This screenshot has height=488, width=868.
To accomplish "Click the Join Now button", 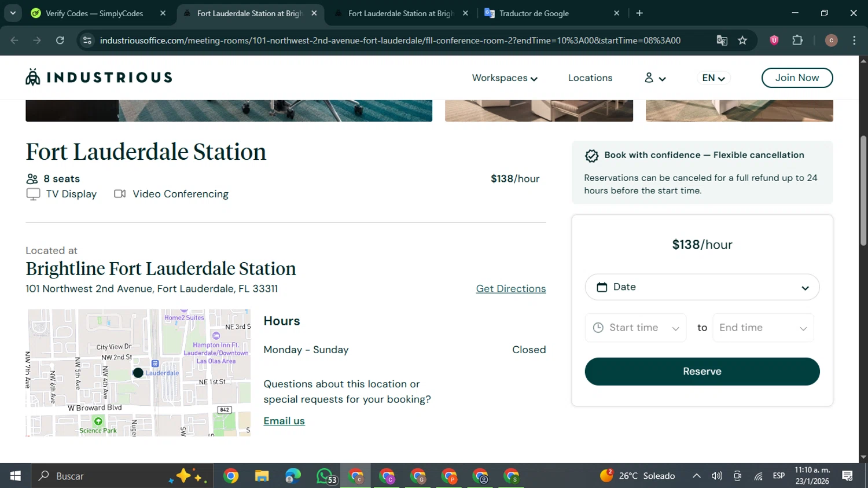I will [797, 78].
